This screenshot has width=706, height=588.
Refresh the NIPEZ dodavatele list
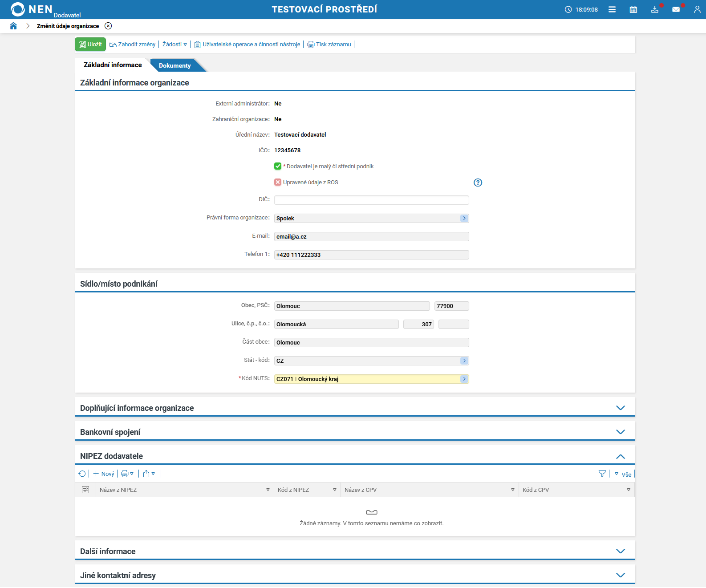pos(82,474)
